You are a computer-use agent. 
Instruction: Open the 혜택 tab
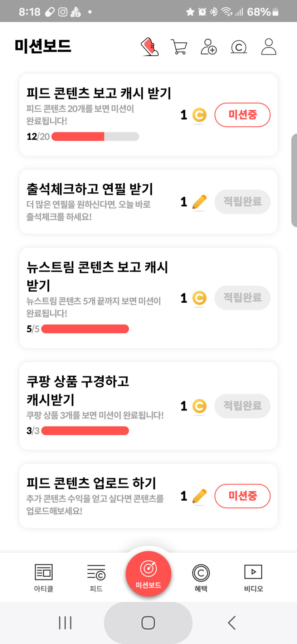coord(201,577)
